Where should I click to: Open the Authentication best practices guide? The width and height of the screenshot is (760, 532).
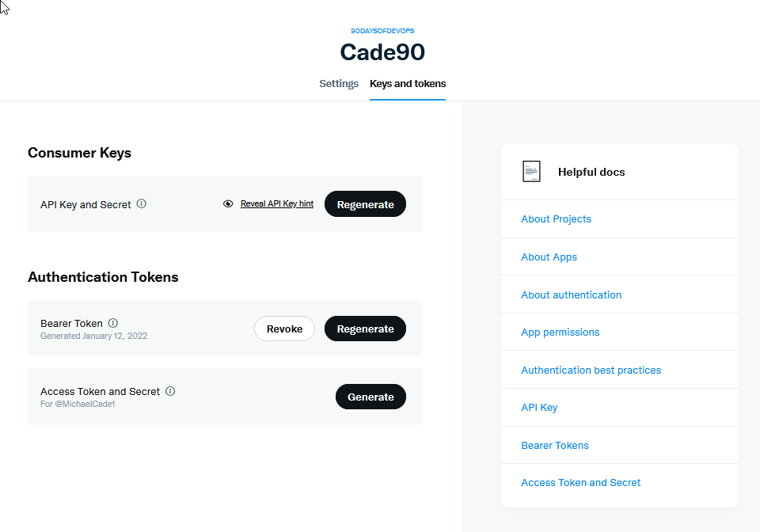point(591,370)
